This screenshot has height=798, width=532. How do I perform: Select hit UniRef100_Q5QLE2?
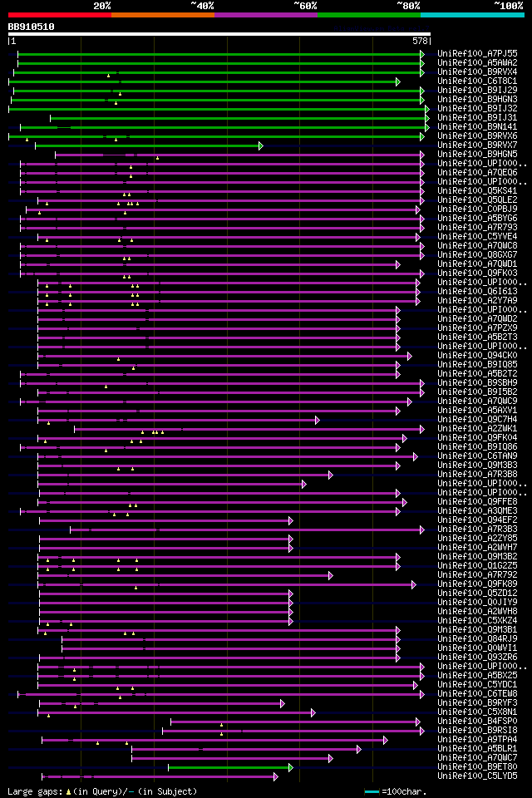[x=477, y=200]
